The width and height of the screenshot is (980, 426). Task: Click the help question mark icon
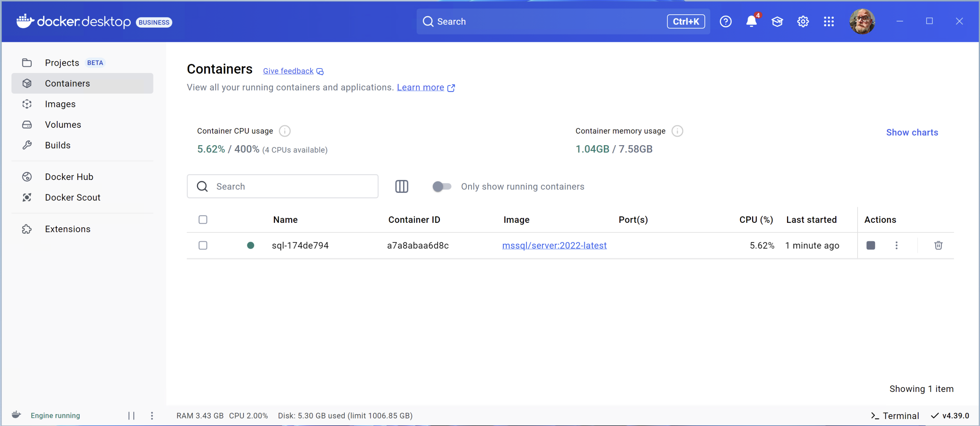point(726,21)
